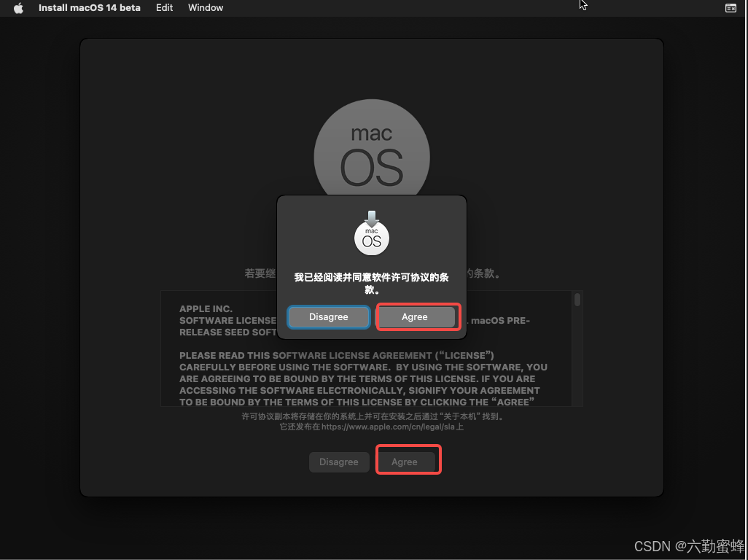
Task: Click the dialog message 我已经阅读并同意软件许可协议的条款
Action: point(372,284)
